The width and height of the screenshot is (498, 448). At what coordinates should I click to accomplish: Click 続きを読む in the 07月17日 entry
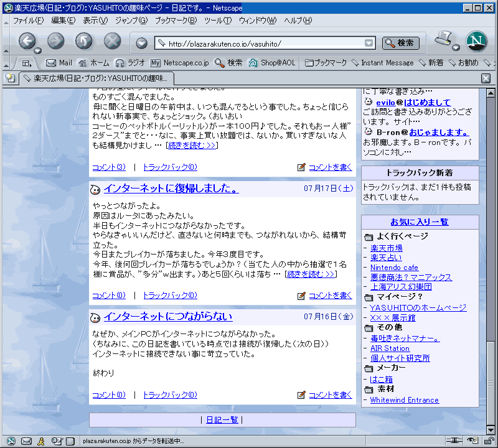click(x=311, y=274)
